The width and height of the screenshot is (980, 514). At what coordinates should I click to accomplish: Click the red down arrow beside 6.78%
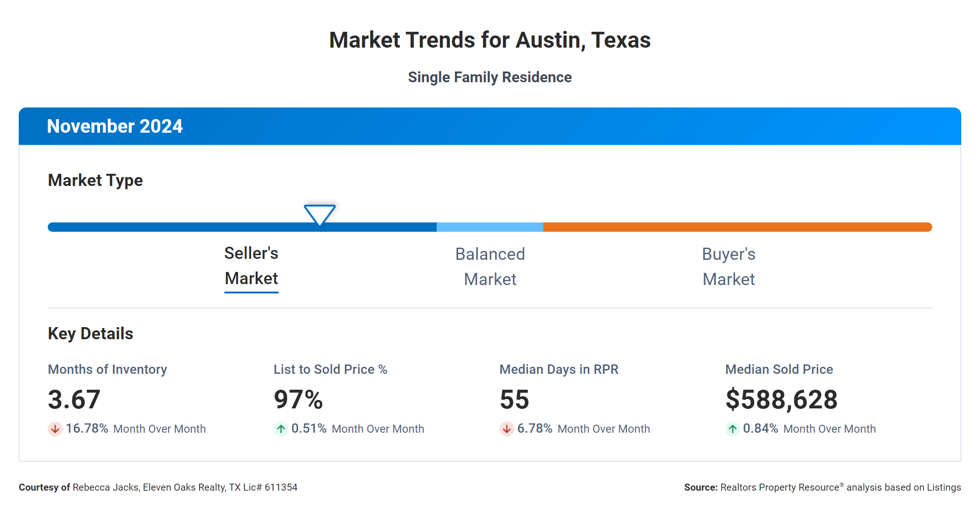pyautogui.click(x=506, y=428)
